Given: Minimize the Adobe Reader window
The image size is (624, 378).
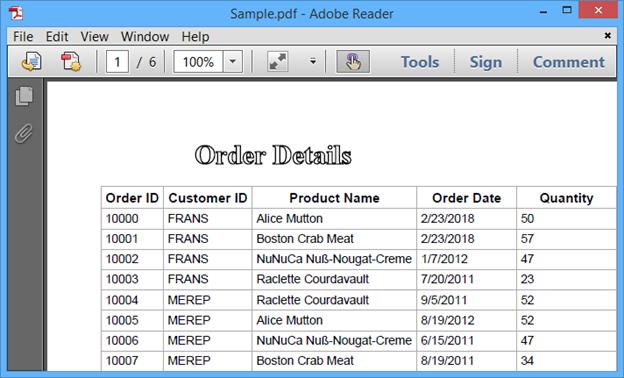Looking at the screenshot, I should click(x=543, y=11).
